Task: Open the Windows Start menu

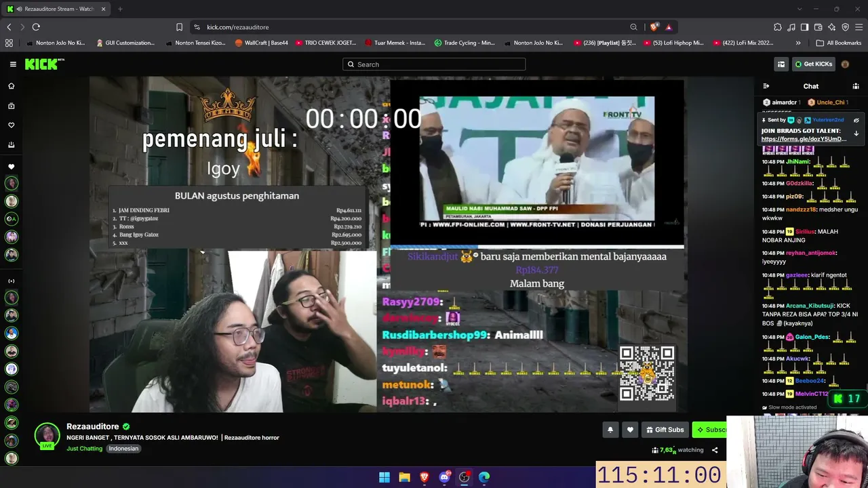Action: tap(384, 477)
